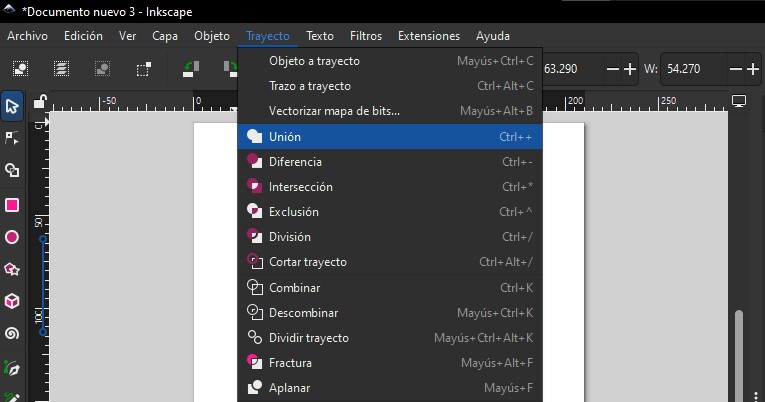Pick the Shape Builder tool
The image size is (765, 402).
click(12, 171)
